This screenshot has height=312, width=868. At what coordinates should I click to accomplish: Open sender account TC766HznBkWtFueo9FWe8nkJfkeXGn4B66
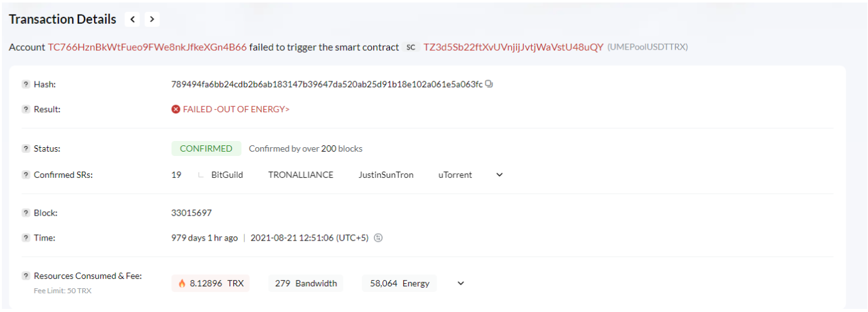[x=147, y=47]
